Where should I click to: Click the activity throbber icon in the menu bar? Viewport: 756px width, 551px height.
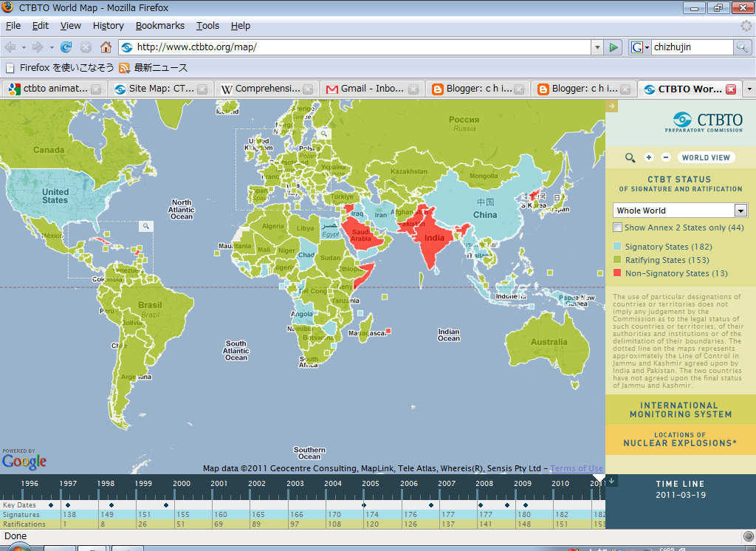[x=746, y=26]
